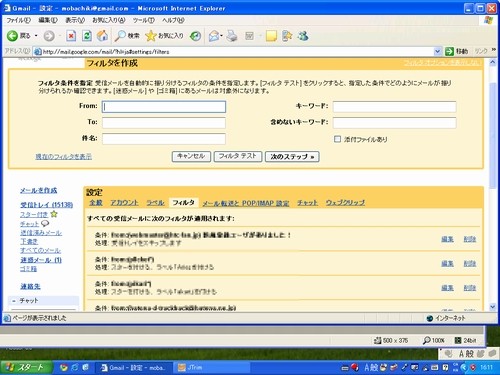
Task: Click the green Go arrow next to address bar
Action: click(449, 51)
